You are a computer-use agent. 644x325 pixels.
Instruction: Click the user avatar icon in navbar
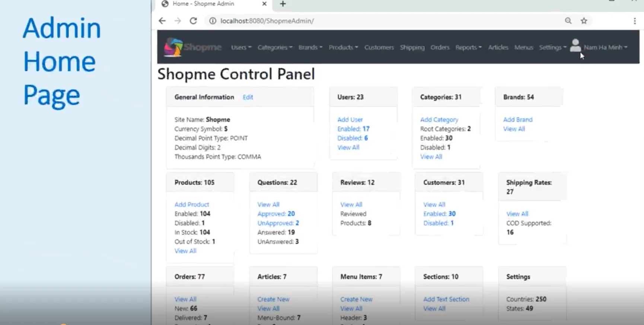[x=575, y=46]
